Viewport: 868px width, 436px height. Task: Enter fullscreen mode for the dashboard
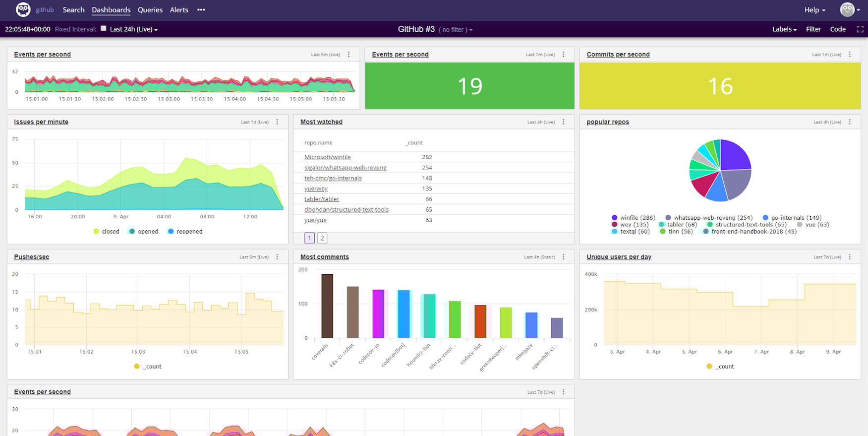(860, 29)
